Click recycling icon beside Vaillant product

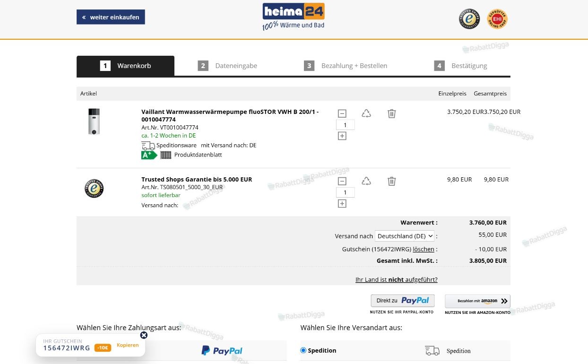(x=366, y=113)
